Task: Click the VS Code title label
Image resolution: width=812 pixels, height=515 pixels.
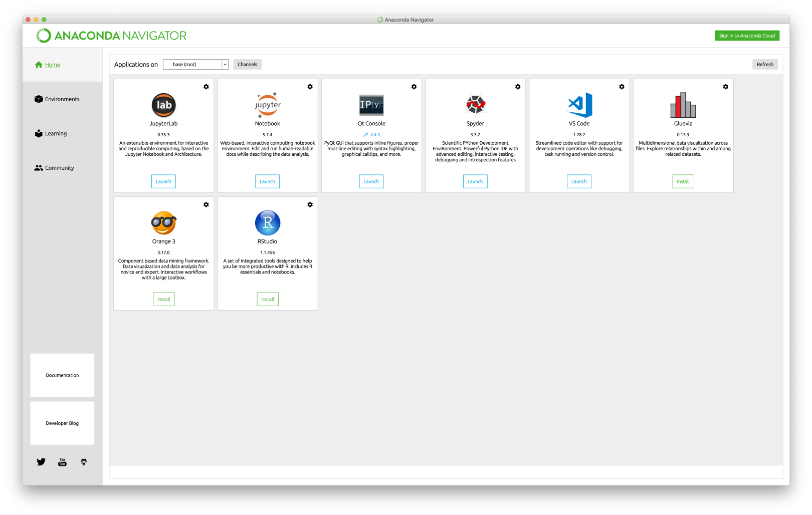Action: click(x=579, y=124)
